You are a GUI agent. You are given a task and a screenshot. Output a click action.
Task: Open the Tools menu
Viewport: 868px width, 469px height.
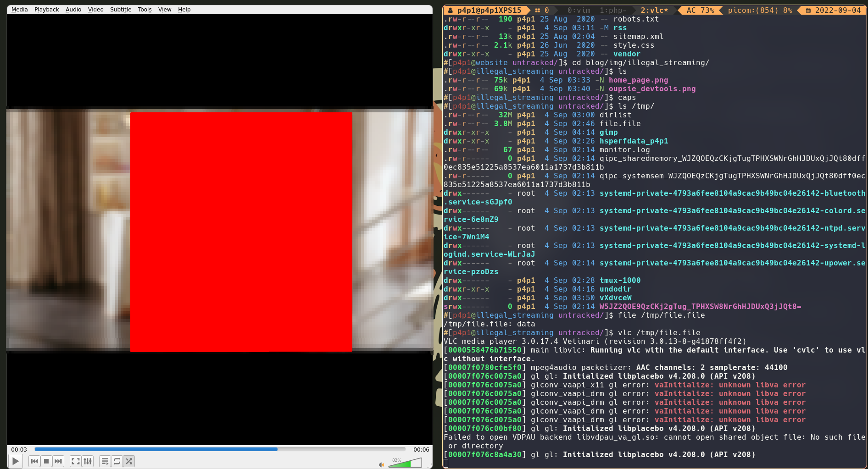coord(145,9)
